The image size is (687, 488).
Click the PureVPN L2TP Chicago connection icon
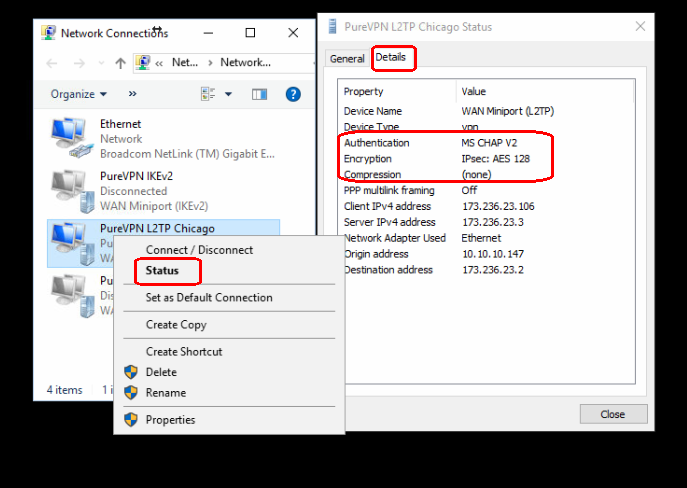72,244
